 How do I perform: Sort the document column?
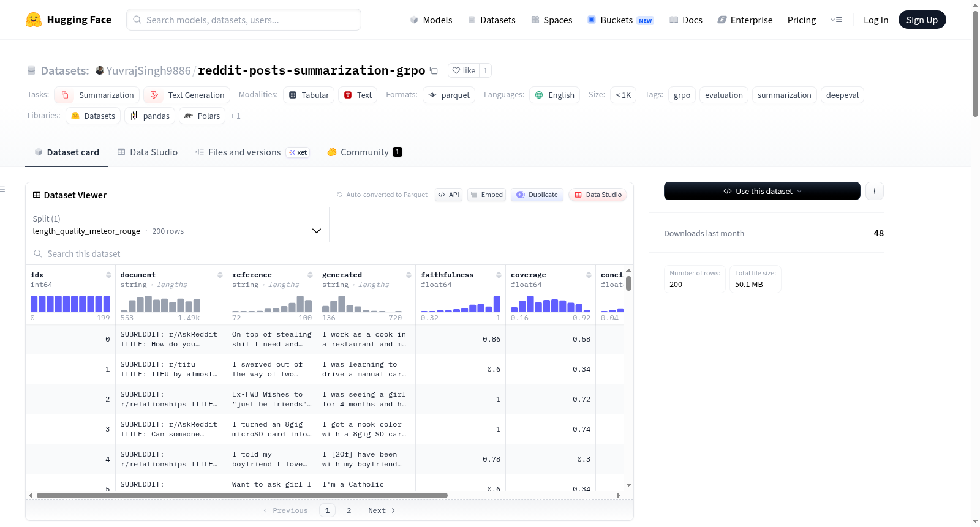220,275
